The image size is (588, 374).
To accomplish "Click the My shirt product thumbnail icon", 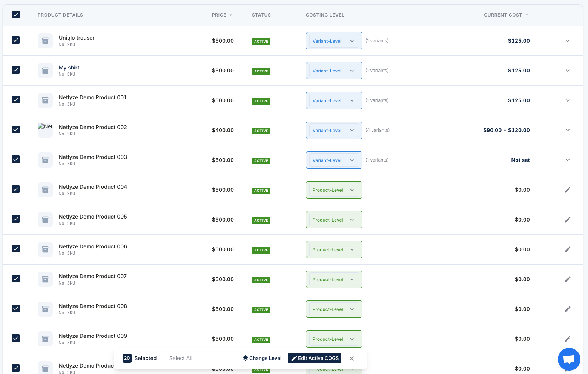I will click(45, 71).
